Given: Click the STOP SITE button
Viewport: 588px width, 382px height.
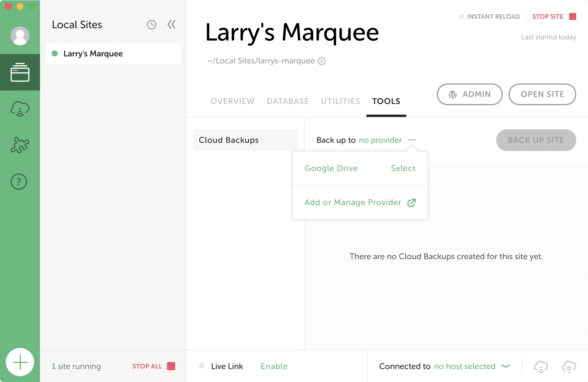Looking at the screenshot, I should (548, 16).
